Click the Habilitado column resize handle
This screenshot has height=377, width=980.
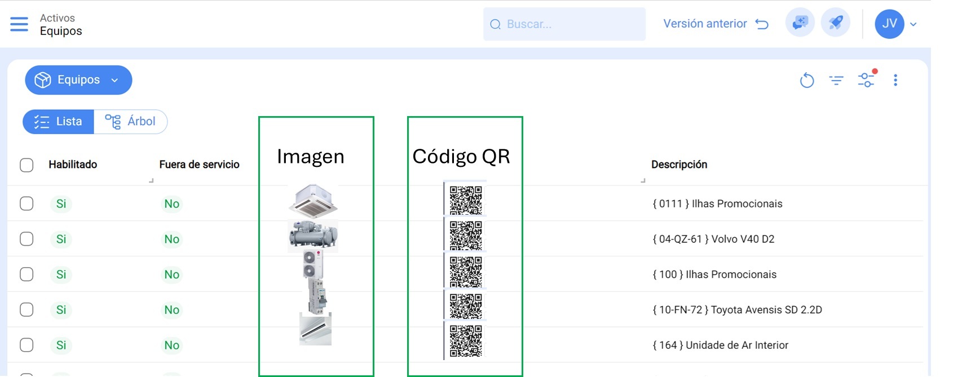click(151, 180)
